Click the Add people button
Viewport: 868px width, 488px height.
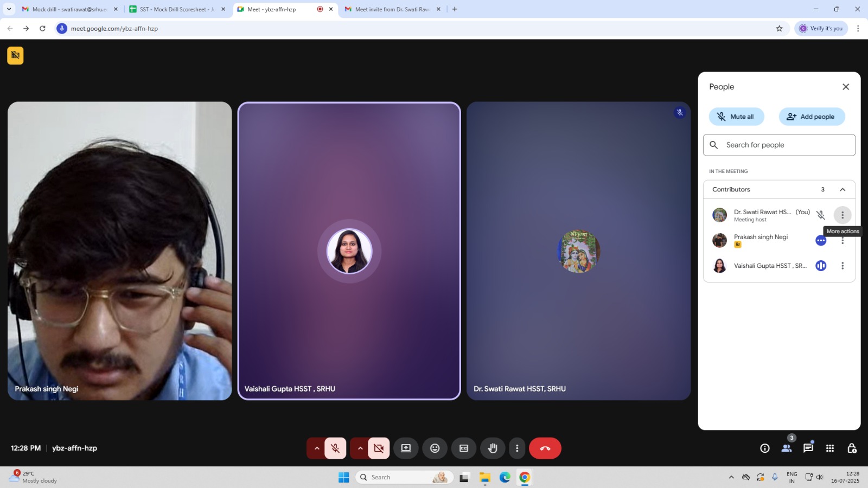point(812,117)
